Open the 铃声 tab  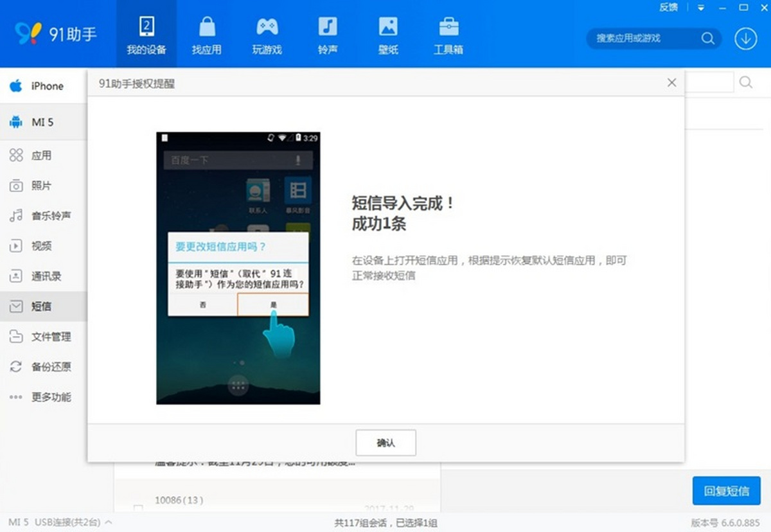pos(328,34)
